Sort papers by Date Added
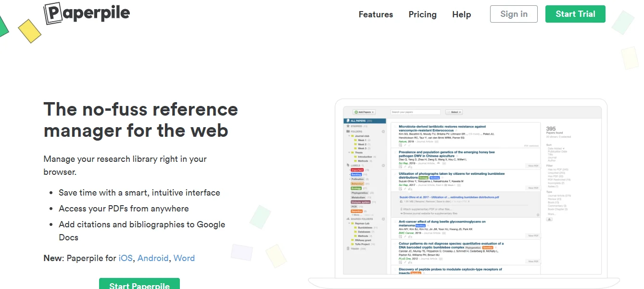644x289 pixels. [x=556, y=148]
